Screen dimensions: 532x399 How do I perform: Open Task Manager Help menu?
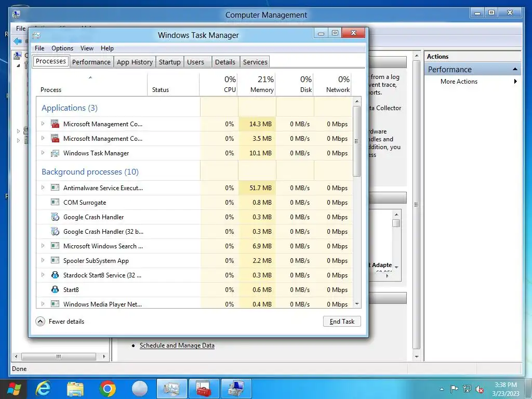107,48
